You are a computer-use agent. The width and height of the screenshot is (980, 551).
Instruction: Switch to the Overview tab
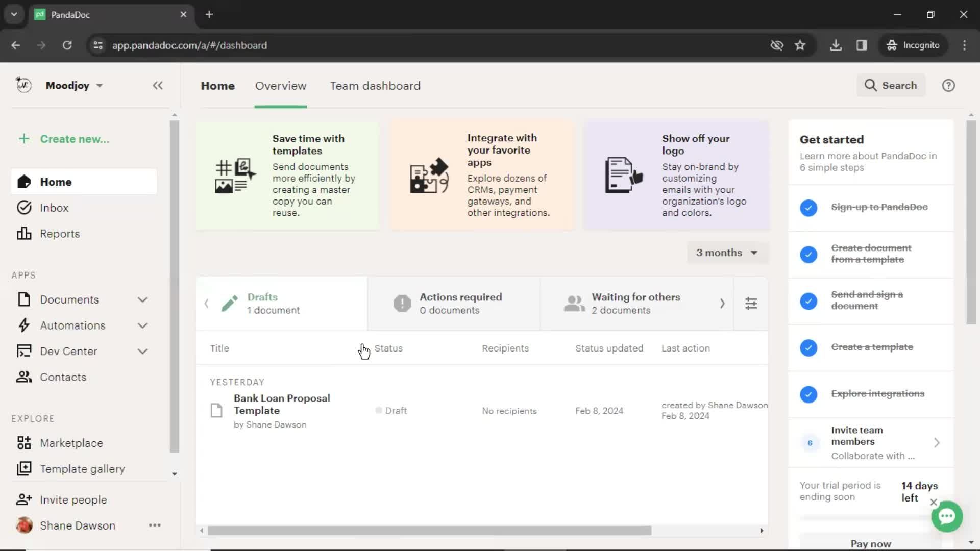click(281, 85)
